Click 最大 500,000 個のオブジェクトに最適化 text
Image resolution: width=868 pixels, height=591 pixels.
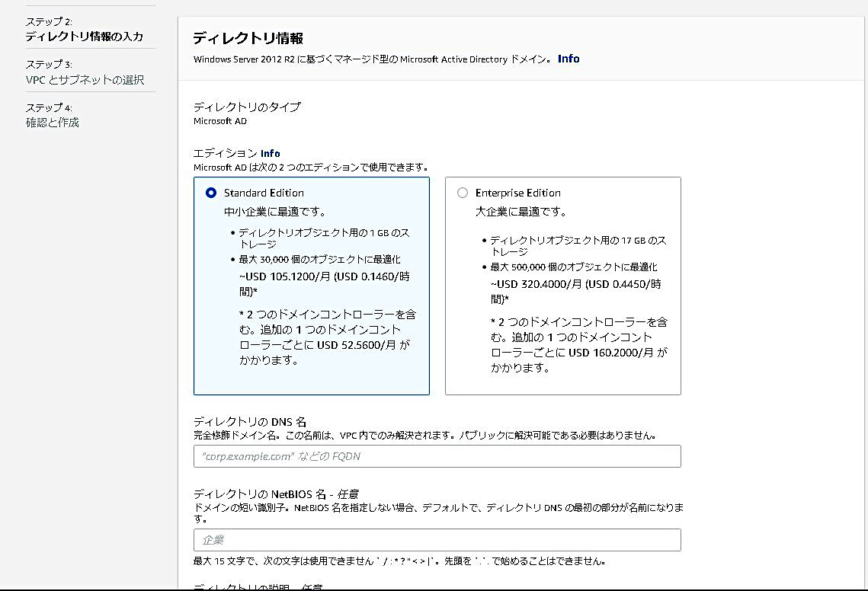coord(574,267)
